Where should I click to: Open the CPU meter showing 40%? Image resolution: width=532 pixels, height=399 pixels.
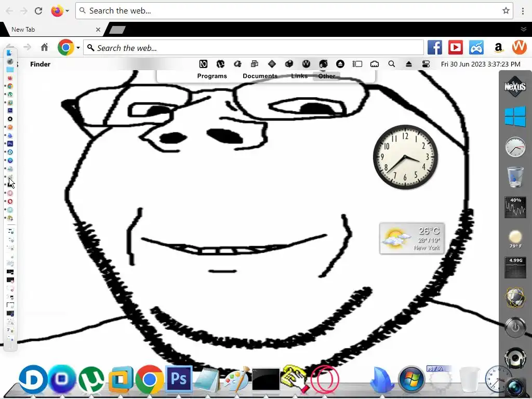tap(515, 207)
